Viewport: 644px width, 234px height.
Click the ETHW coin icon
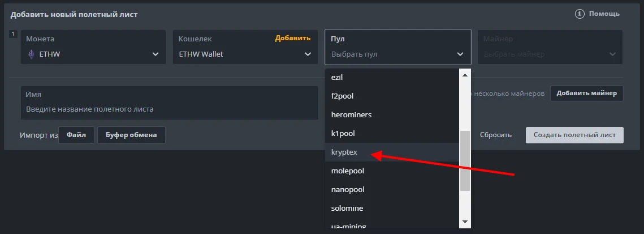[31, 54]
